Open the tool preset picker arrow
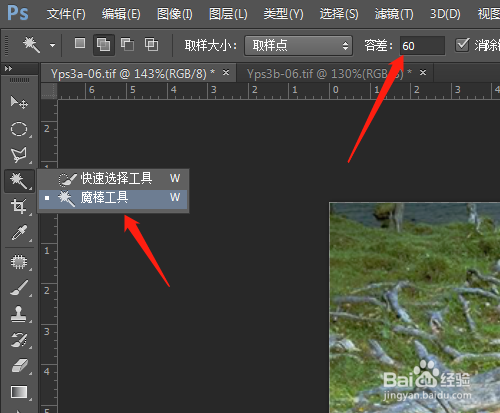The image size is (500, 413). pyautogui.click(x=52, y=45)
